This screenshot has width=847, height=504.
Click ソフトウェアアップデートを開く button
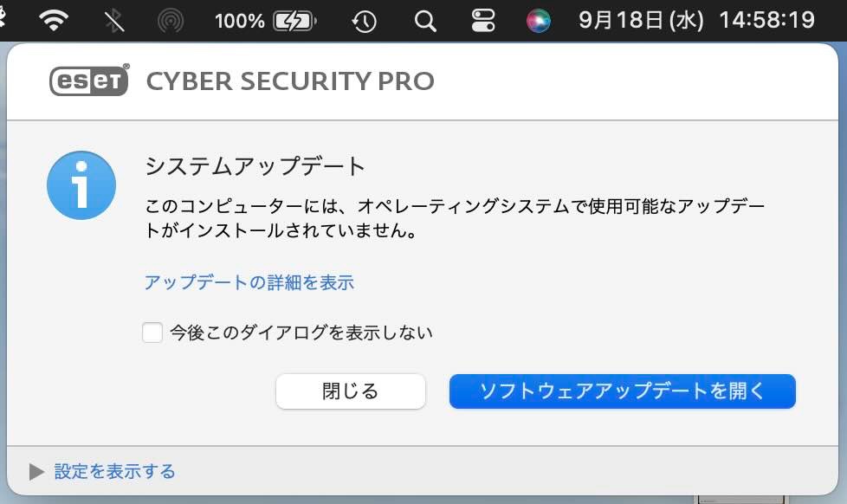tap(622, 391)
